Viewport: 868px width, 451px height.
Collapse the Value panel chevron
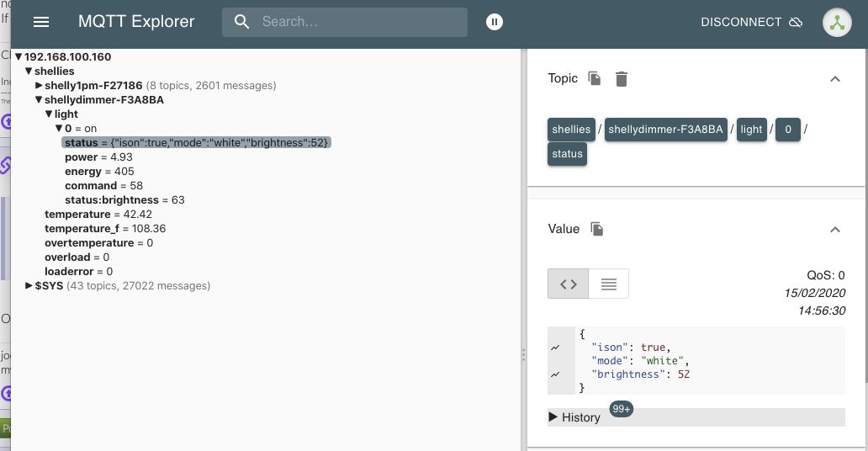(x=835, y=230)
